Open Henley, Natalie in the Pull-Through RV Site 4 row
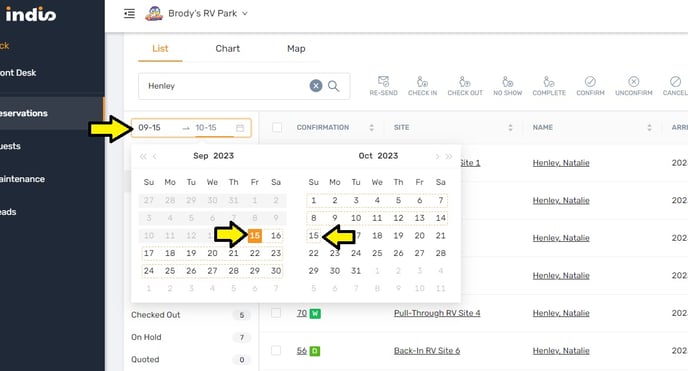The width and height of the screenshot is (688, 371). (x=561, y=313)
